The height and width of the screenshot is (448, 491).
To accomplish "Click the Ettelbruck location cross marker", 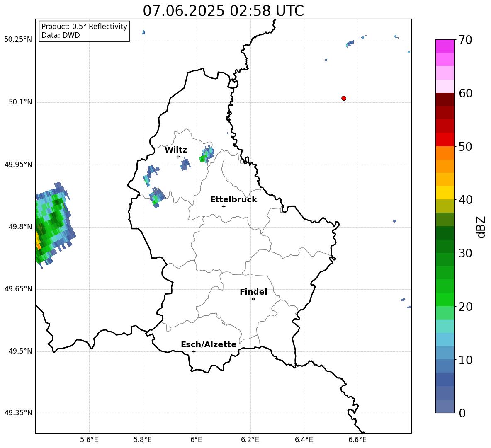I will 224,206.
